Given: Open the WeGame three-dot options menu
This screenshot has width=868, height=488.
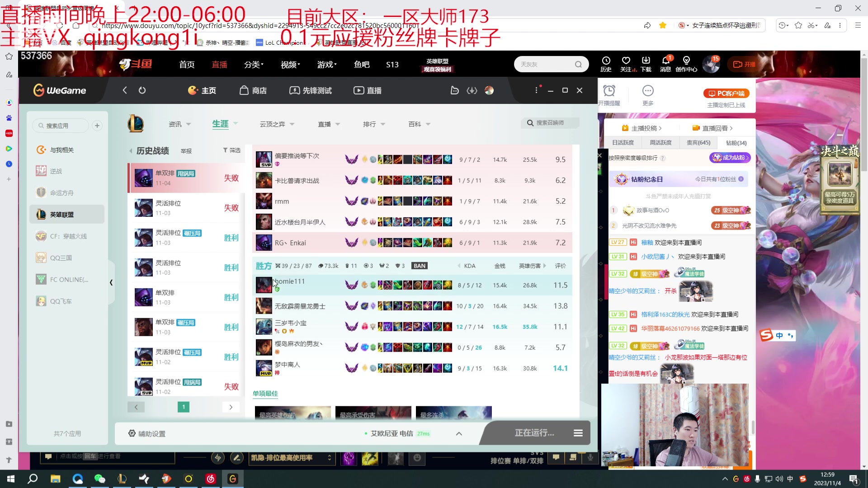Looking at the screenshot, I should pyautogui.click(x=537, y=90).
